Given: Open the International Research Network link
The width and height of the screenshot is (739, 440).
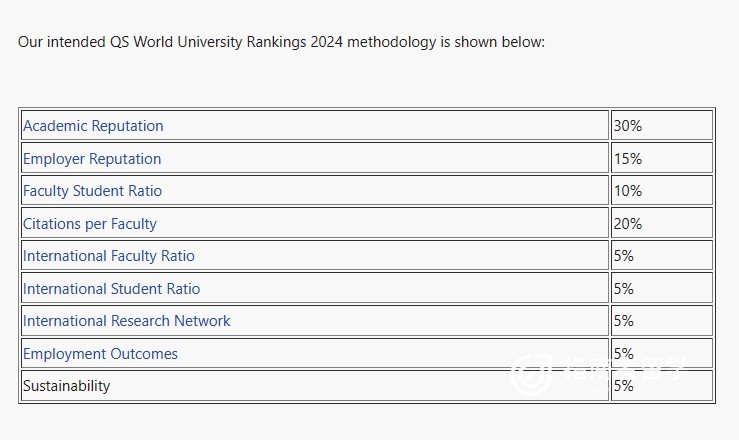Looking at the screenshot, I should [127, 321].
